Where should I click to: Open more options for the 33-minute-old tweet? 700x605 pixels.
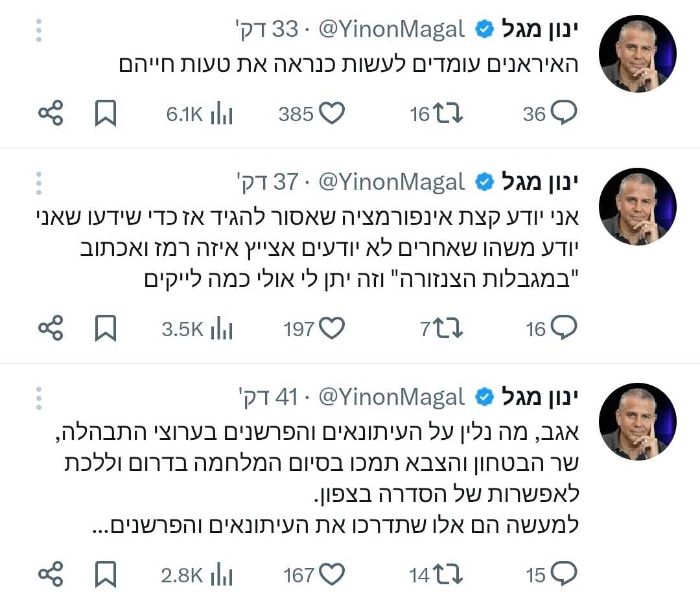click(39, 30)
